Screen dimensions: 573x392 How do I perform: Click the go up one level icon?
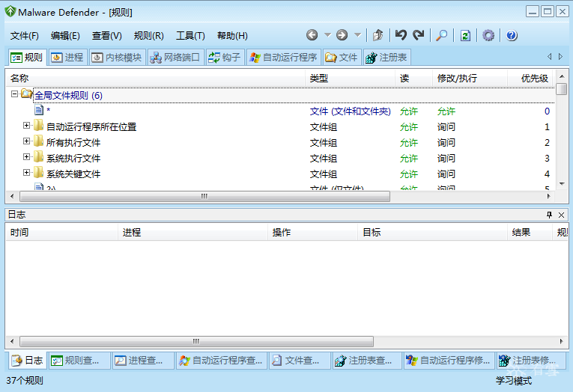pyautogui.click(x=378, y=35)
